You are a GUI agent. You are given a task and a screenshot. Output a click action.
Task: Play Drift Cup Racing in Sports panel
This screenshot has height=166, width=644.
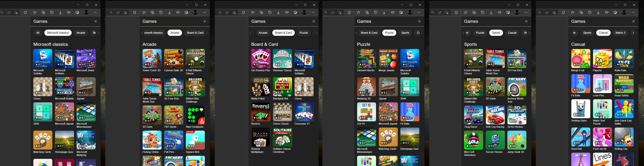(495, 117)
